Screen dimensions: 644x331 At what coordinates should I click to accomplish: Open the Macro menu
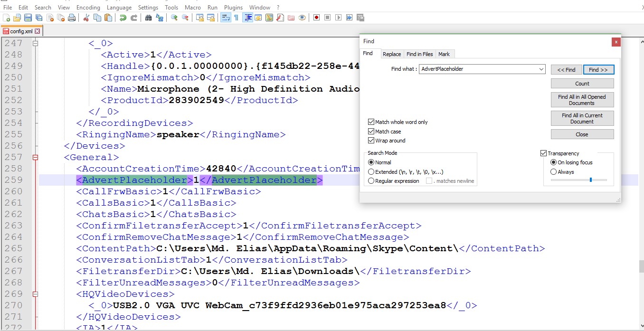click(193, 7)
